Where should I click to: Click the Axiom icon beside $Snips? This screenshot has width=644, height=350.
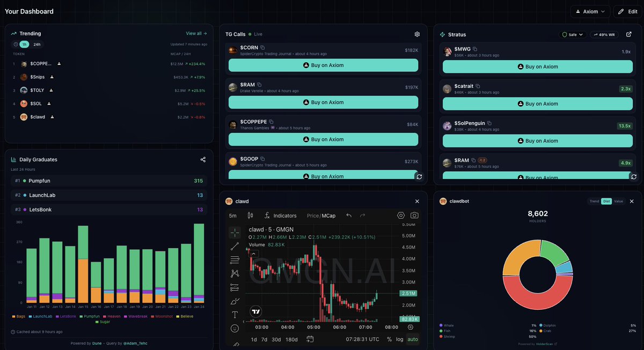click(x=52, y=77)
